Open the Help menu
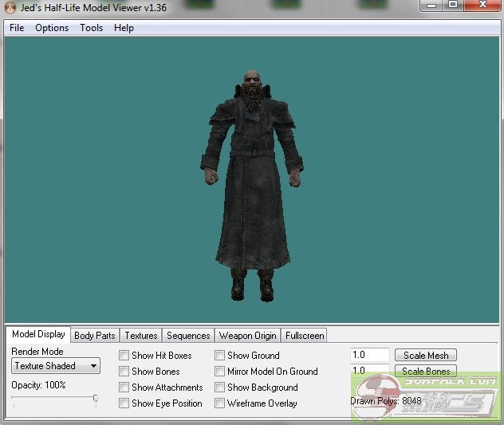Image resolution: width=504 pixels, height=425 pixels. 124,28
